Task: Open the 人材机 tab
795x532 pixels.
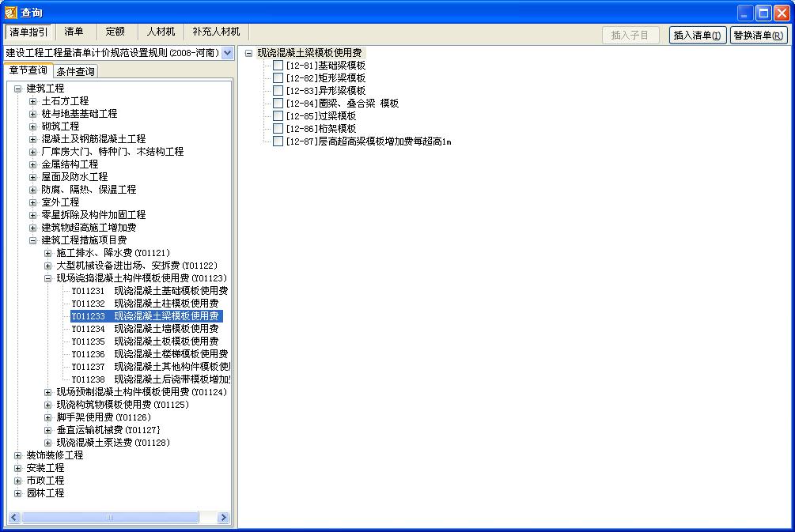Action: 161,32
